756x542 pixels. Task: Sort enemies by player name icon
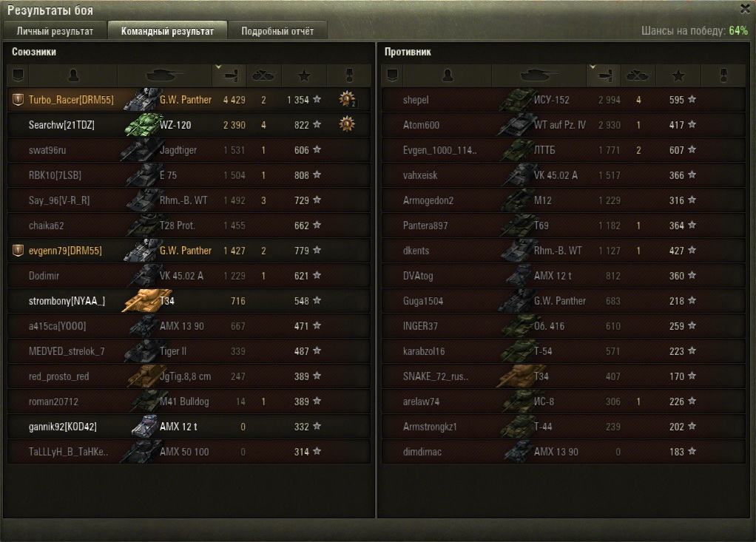point(448,75)
